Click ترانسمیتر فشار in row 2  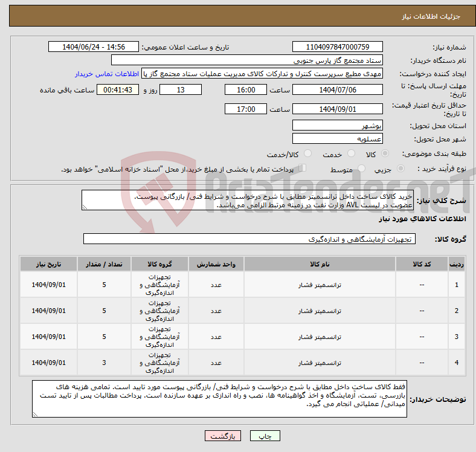pyautogui.click(x=320, y=311)
